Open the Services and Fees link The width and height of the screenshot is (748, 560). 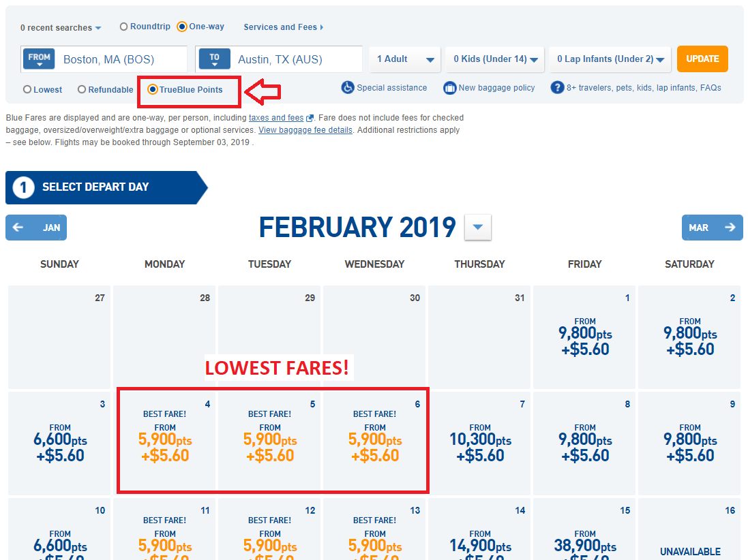coord(280,27)
